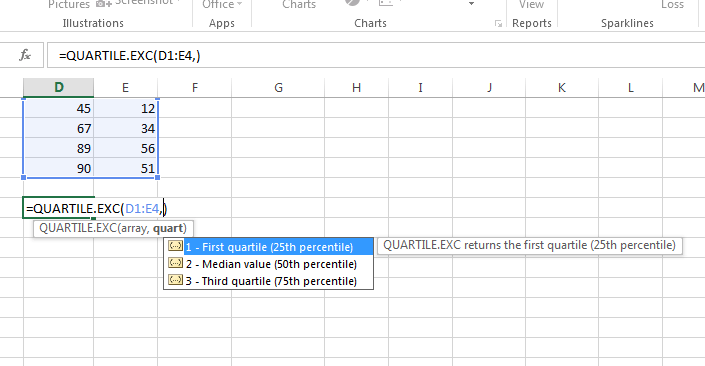This screenshot has height=366, width=705.
Task: Select column I header
Action: coord(420,87)
